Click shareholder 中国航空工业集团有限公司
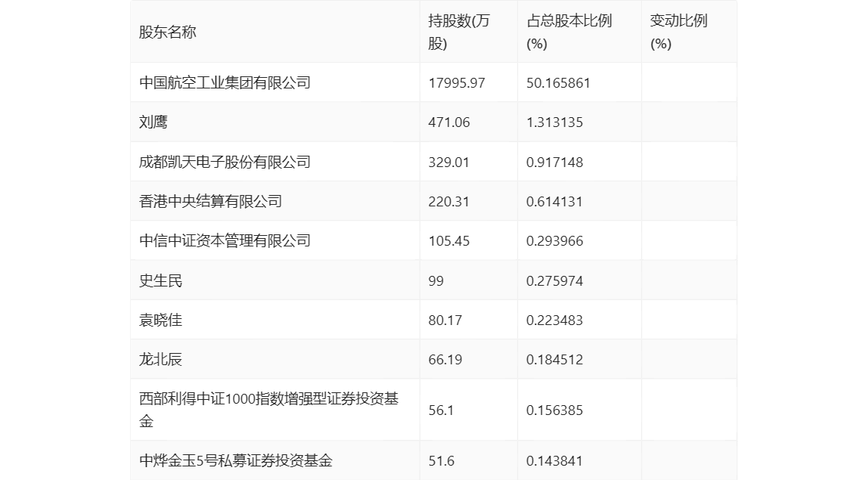The width and height of the screenshot is (868, 480). pos(225,82)
